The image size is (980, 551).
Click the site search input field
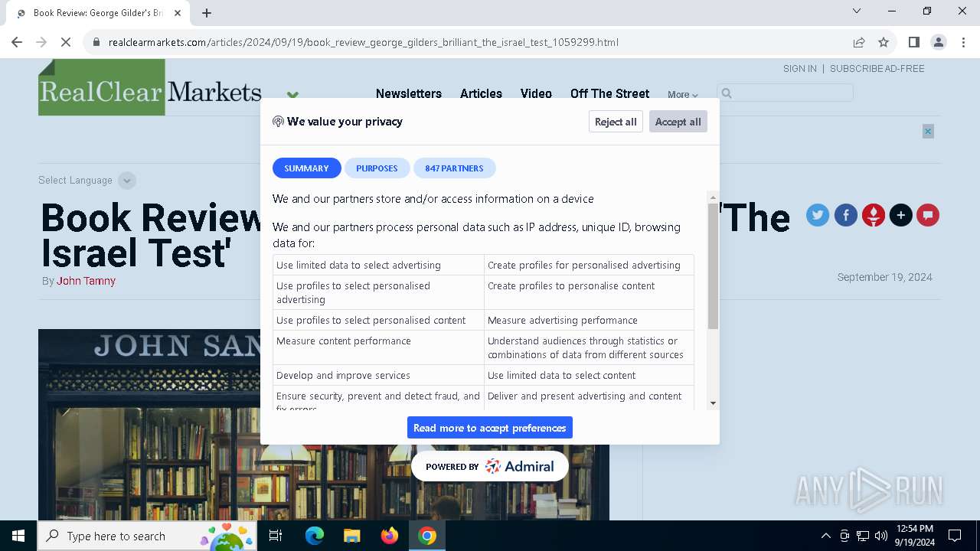(785, 93)
